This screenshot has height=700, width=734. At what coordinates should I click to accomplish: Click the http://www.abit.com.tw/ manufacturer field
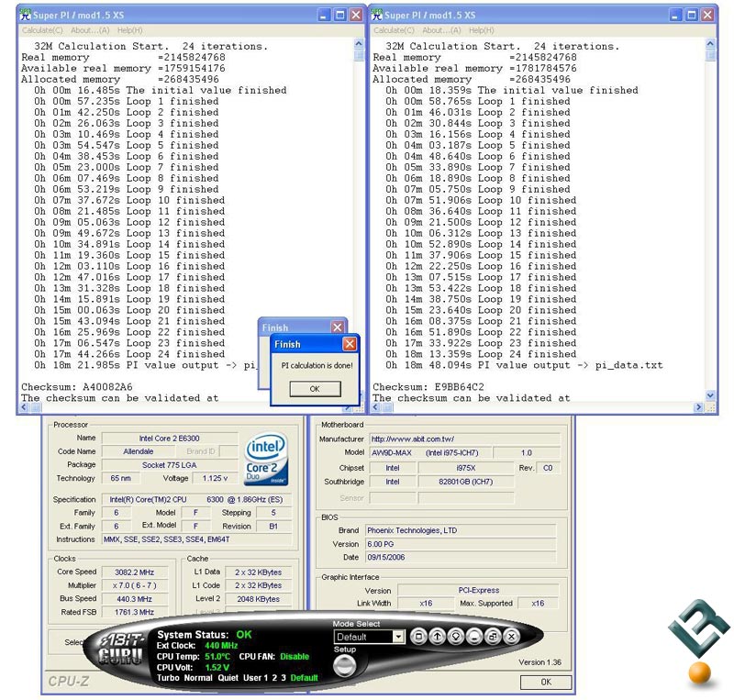pos(465,439)
